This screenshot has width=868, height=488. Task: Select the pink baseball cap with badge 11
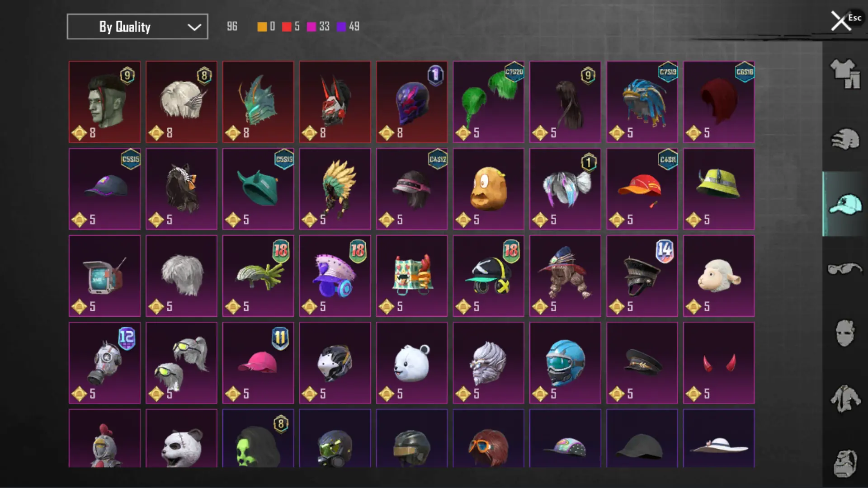click(258, 363)
